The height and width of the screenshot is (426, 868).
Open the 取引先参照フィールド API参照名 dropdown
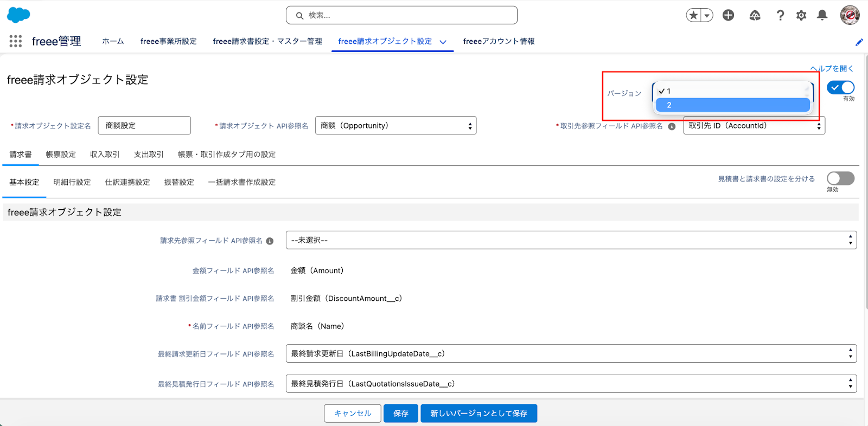[x=754, y=125]
